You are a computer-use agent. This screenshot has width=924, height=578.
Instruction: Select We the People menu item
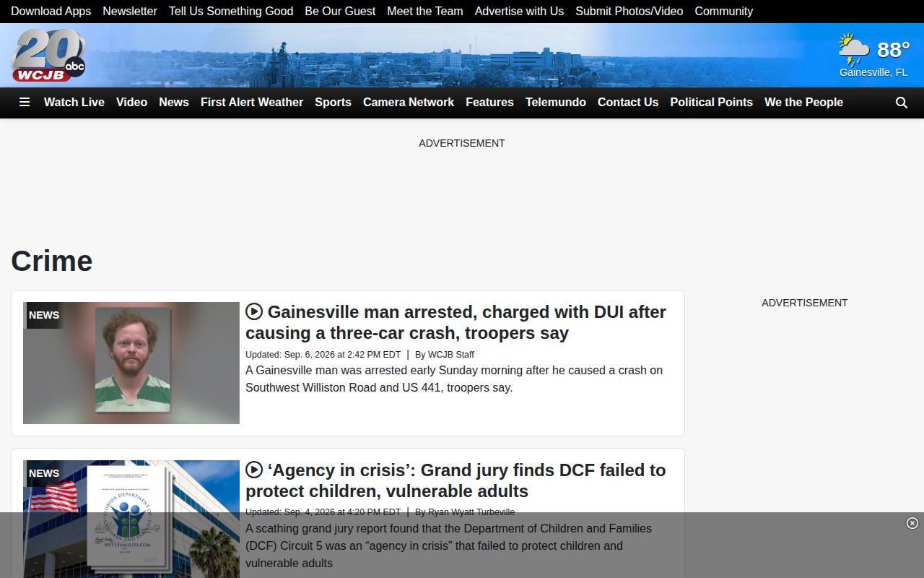click(803, 103)
